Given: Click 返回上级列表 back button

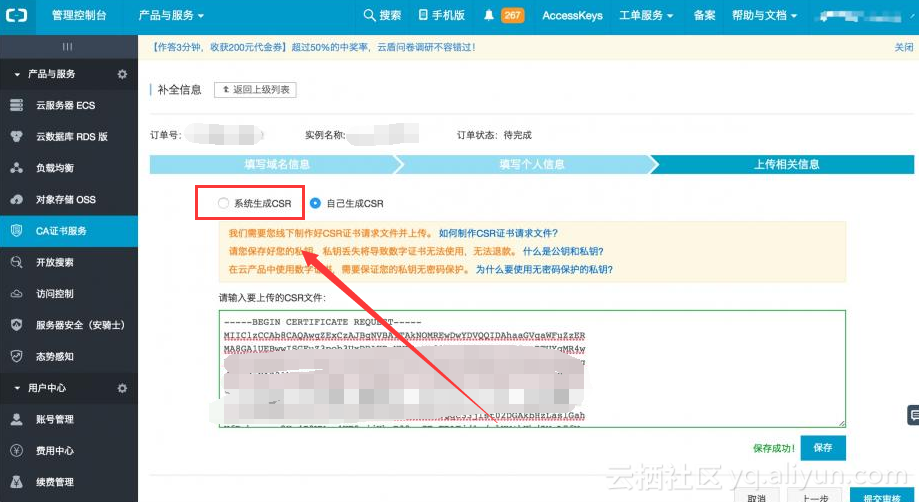Looking at the screenshot, I should pyautogui.click(x=255, y=90).
